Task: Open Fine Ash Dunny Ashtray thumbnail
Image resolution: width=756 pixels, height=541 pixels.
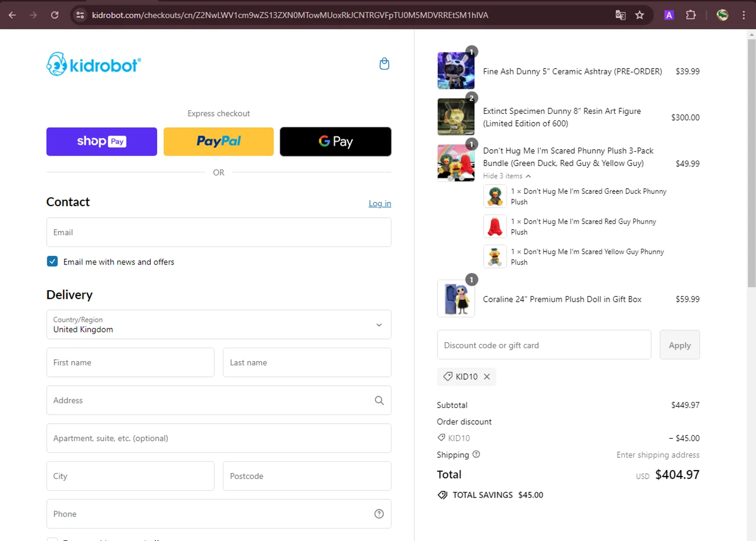Action: pos(456,71)
